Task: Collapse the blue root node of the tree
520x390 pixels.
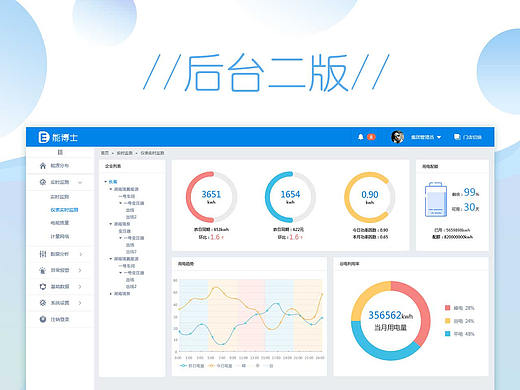Action: tap(106, 182)
